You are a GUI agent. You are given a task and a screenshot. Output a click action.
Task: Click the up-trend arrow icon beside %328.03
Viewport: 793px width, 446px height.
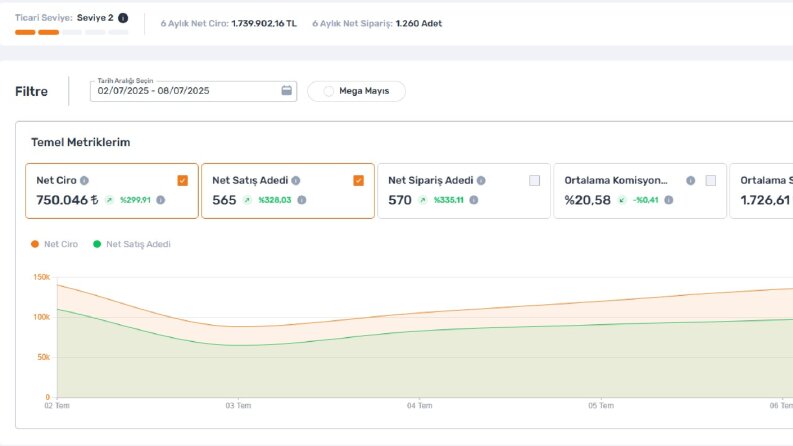point(247,200)
